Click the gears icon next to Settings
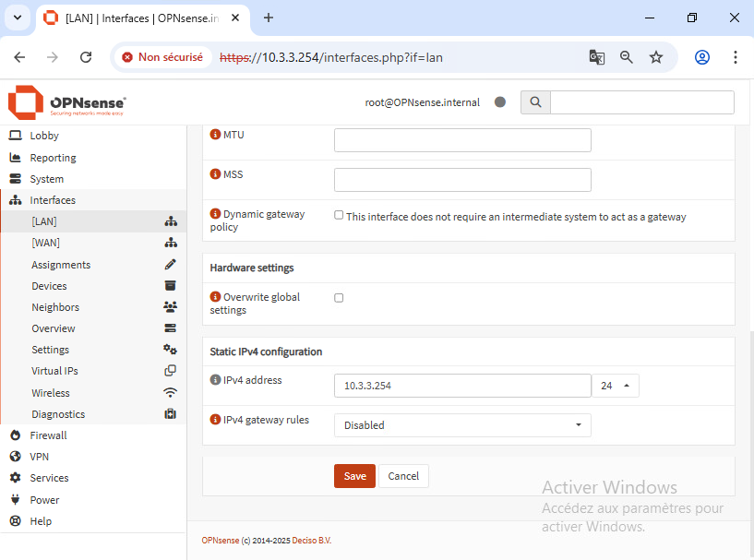 pos(170,350)
